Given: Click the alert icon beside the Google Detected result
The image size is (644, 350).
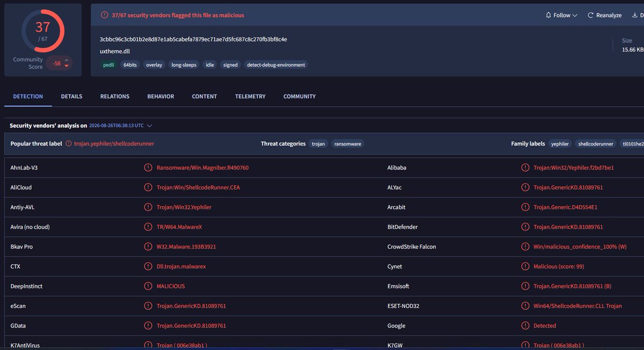Looking at the screenshot, I should [x=525, y=326].
